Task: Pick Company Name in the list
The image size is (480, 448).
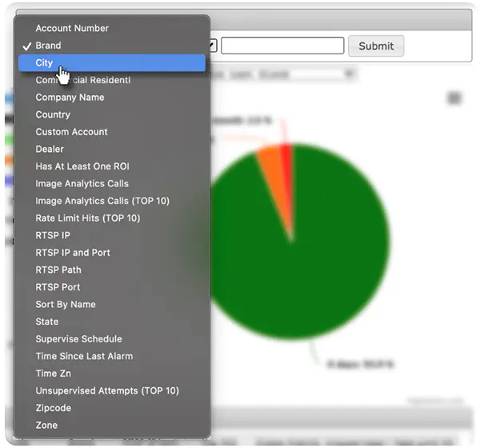Action: [x=112, y=98]
